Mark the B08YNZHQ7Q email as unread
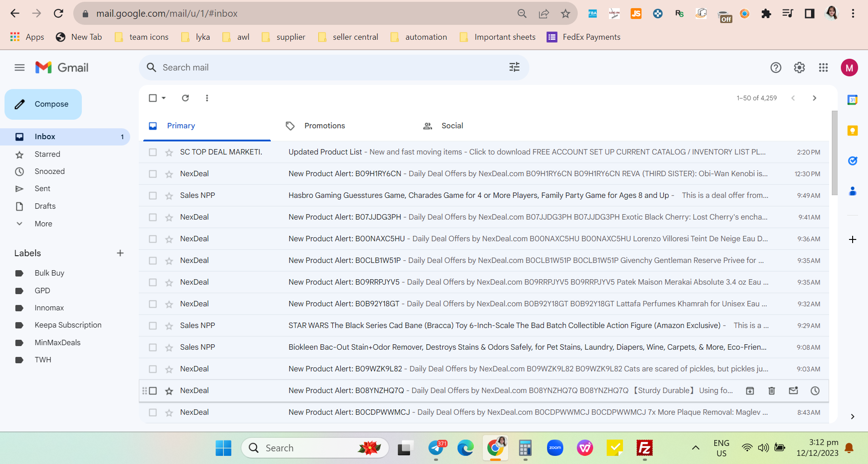 pyautogui.click(x=793, y=391)
